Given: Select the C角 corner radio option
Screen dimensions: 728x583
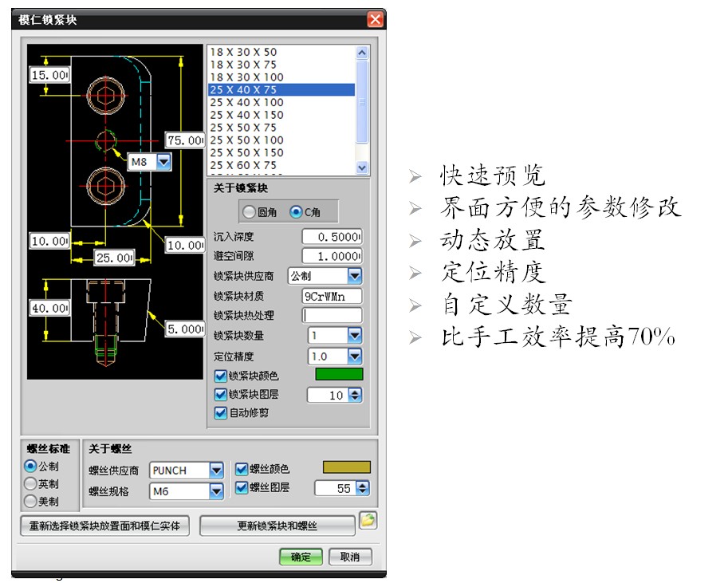Looking at the screenshot, I should coord(297,212).
